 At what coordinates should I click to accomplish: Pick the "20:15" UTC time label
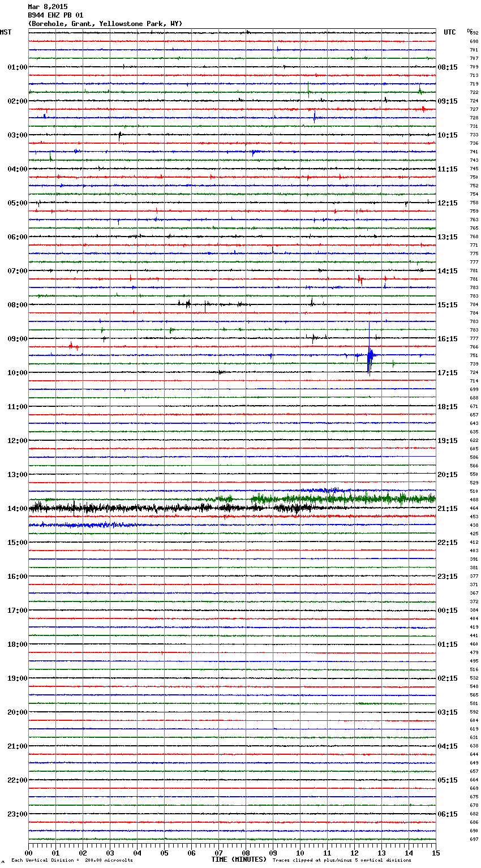click(448, 475)
